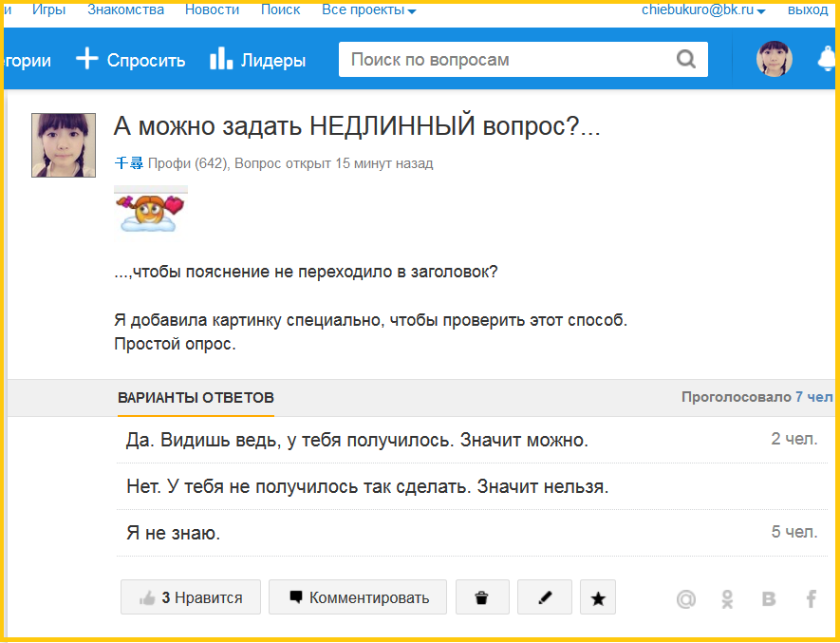Click '3 Нравится' like button
The height and width of the screenshot is (643, 840).
(191, 596)
